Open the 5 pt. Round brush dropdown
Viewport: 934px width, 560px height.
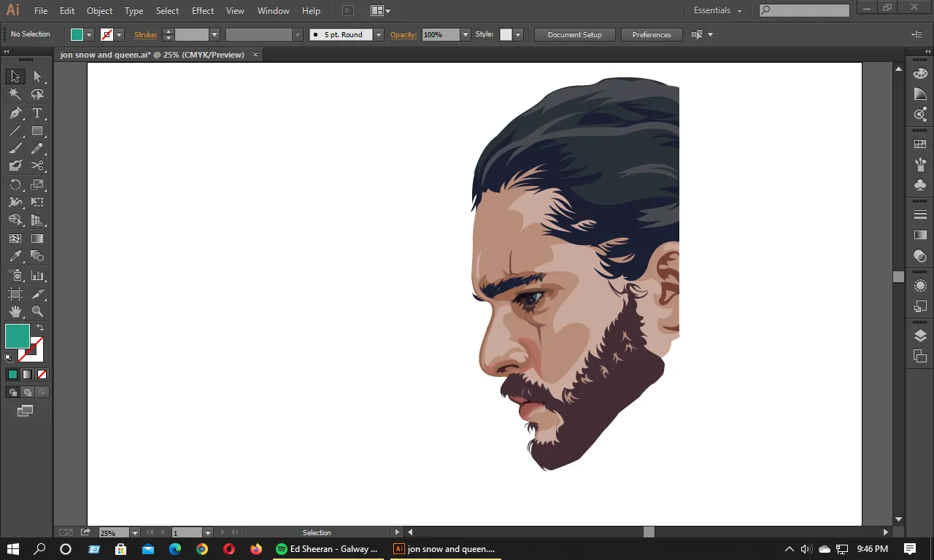point(378,34)
